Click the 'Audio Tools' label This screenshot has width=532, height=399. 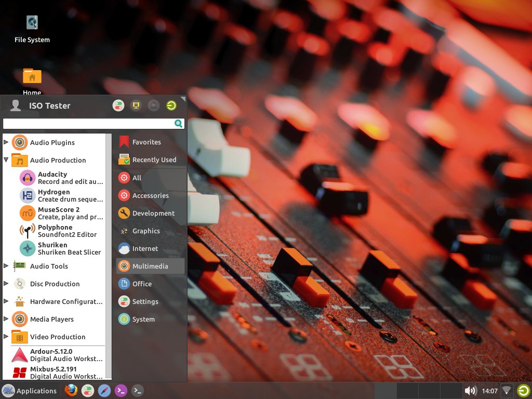pos(49,267)
